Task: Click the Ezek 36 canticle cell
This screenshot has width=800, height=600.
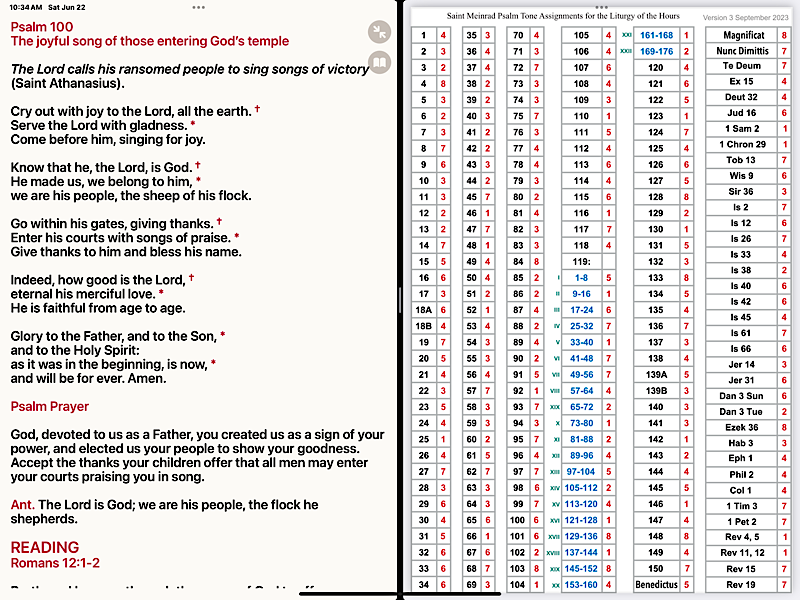Action: pos(743,427)
